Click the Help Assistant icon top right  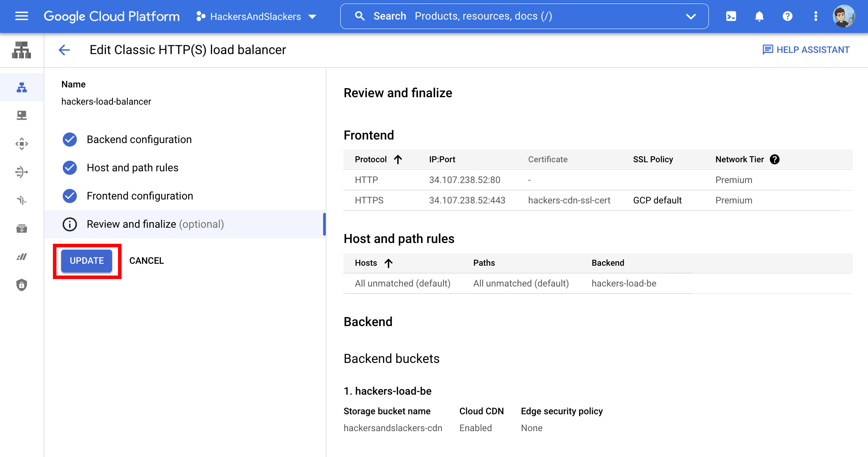(766, 50)
